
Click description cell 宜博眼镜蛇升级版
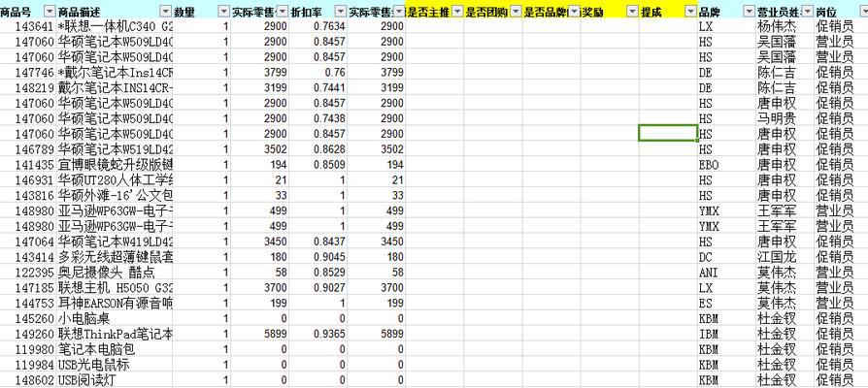[x=115, y=165]
